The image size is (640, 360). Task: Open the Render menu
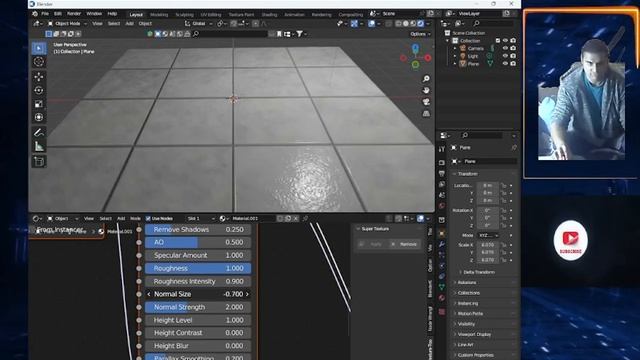(x=73, y=14)
